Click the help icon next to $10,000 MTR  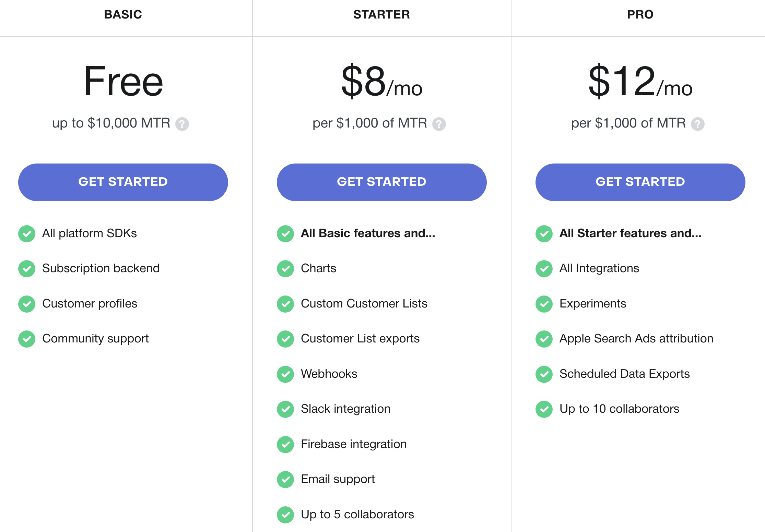183,124
